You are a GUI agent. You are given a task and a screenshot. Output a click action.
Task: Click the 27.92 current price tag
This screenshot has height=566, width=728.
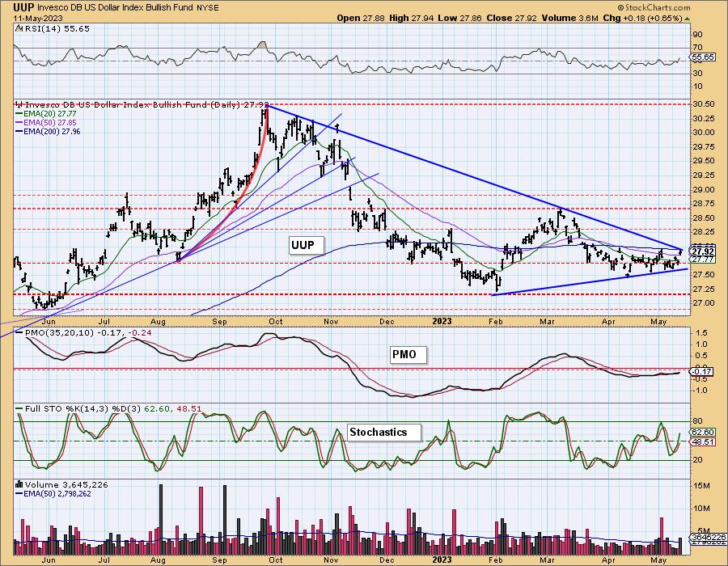click(703, 251)
